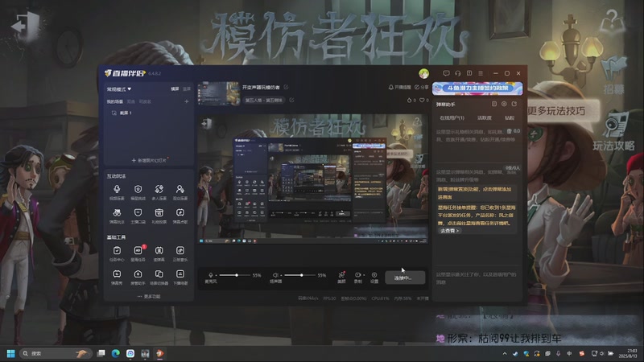Open the 场景切换器 tool
This screenshot has height=362, width=644.
tap(159, 277)
